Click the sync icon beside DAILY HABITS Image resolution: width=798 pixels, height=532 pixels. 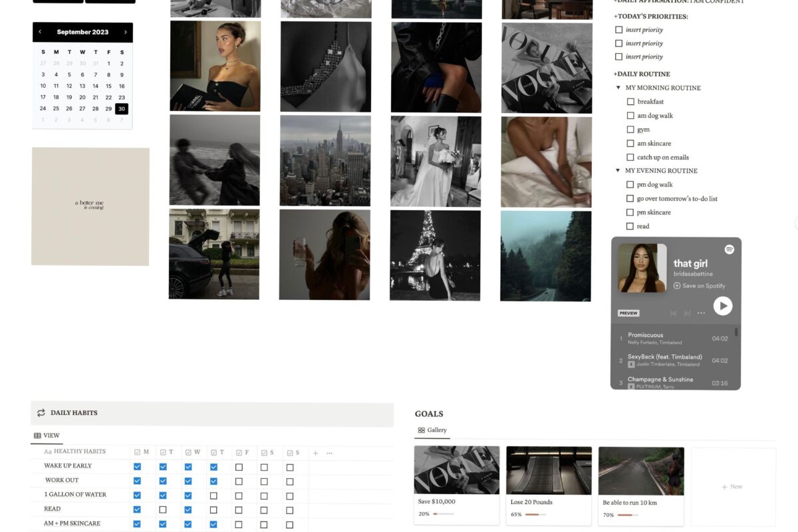click(41, 413)
